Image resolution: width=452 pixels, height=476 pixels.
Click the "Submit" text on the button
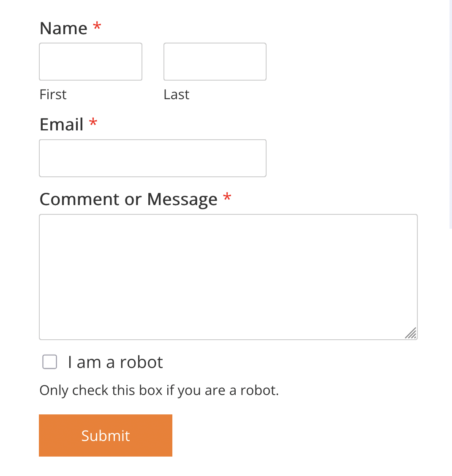pyautogui.click(x=106, y=435)
